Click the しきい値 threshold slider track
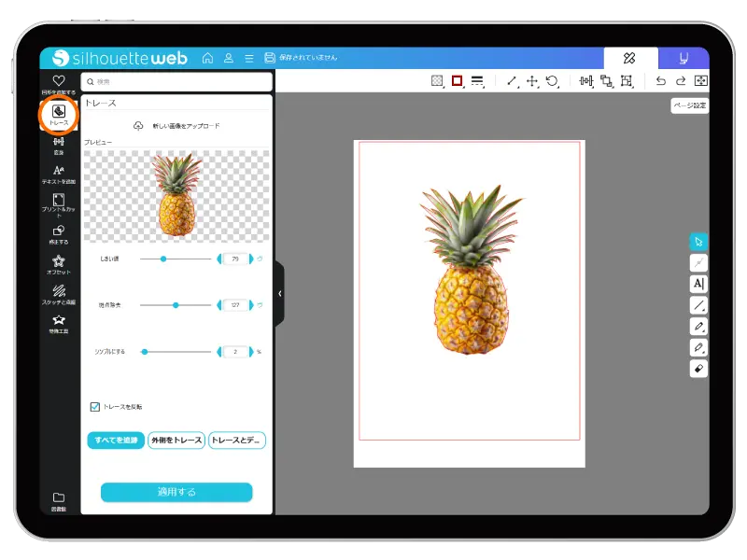Viewport: 747px width, 560px height. point(176,259)
